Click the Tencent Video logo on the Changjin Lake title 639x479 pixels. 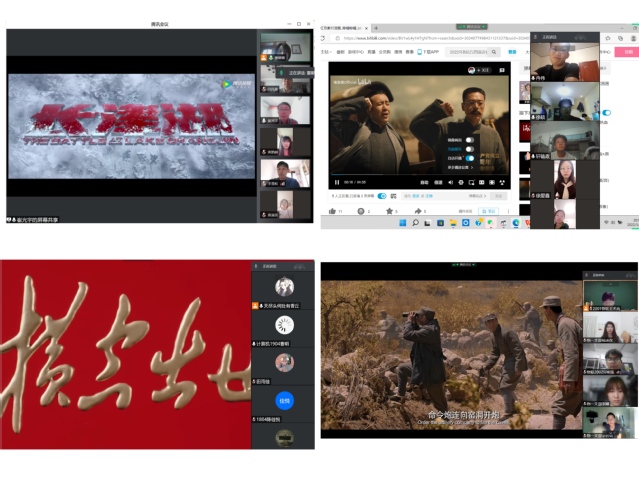[x=227, y=84]
